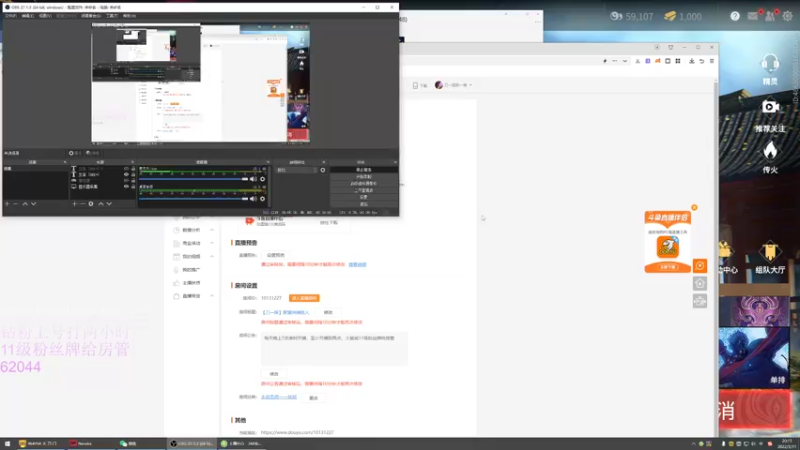Toggle visibility of the third source
The width and height of the screenshot is (800, 450).
(126, 181)
